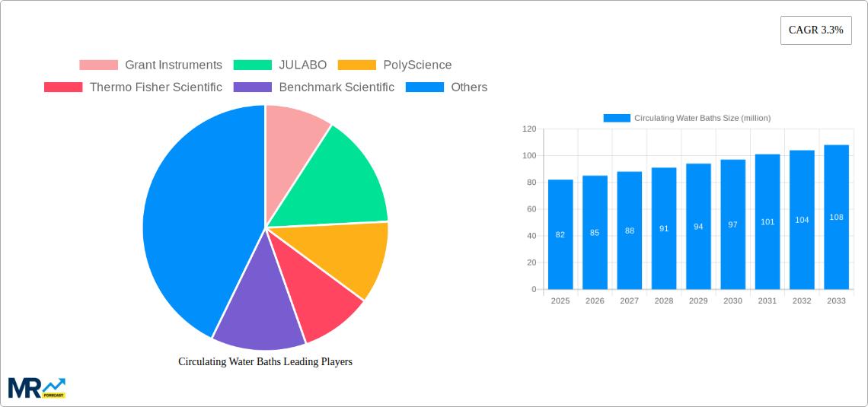Click the 2027 bar labeled 88
This screenshot has height=407, width=868.
(630, 231)
